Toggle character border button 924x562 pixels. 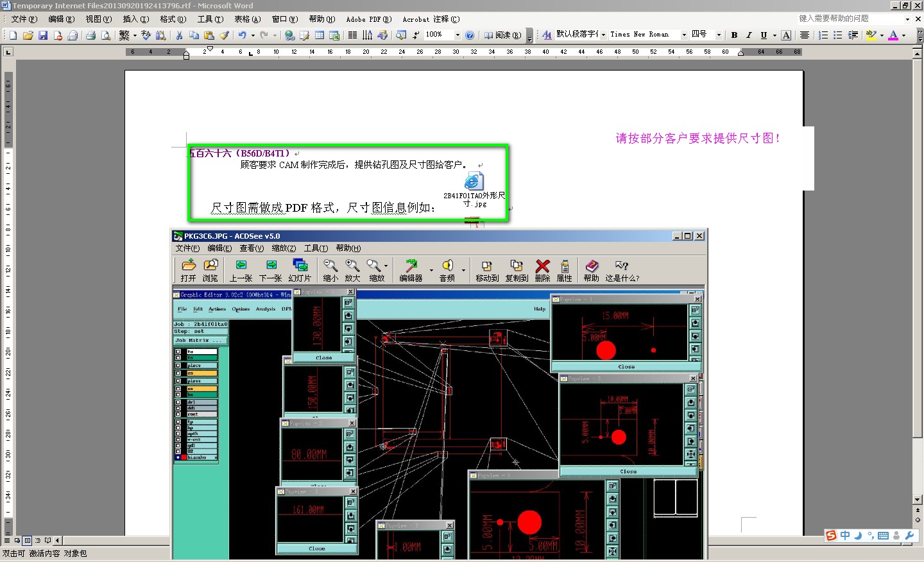coord(787,35)
